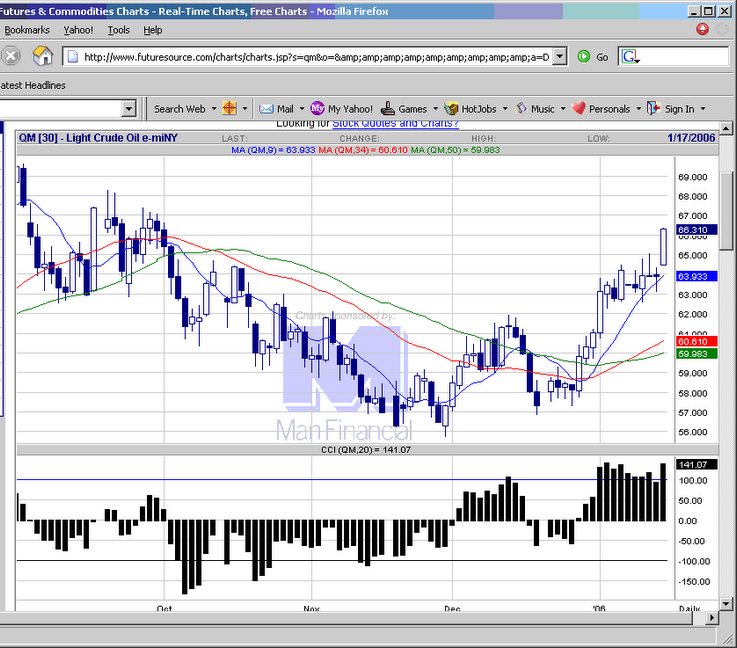Open Personals heart icon

click(579, 108)
